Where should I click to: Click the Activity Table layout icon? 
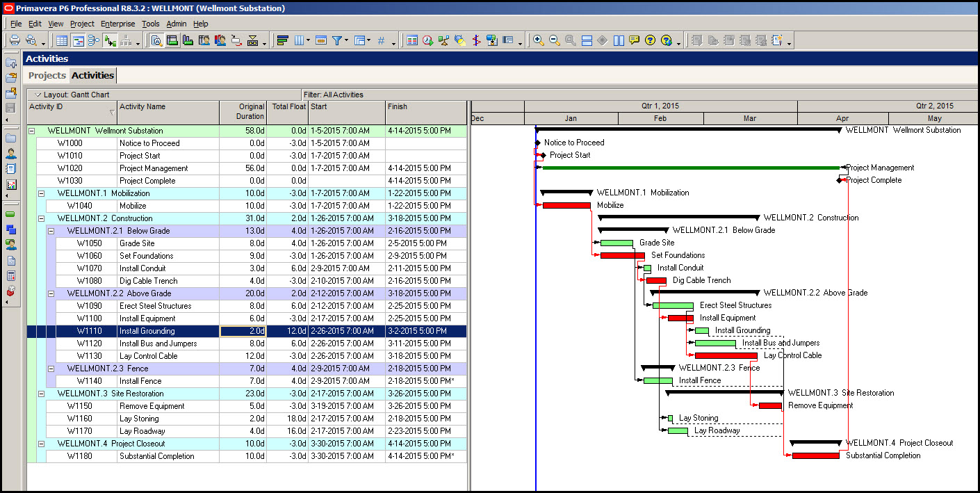click(x=62, y=40)
